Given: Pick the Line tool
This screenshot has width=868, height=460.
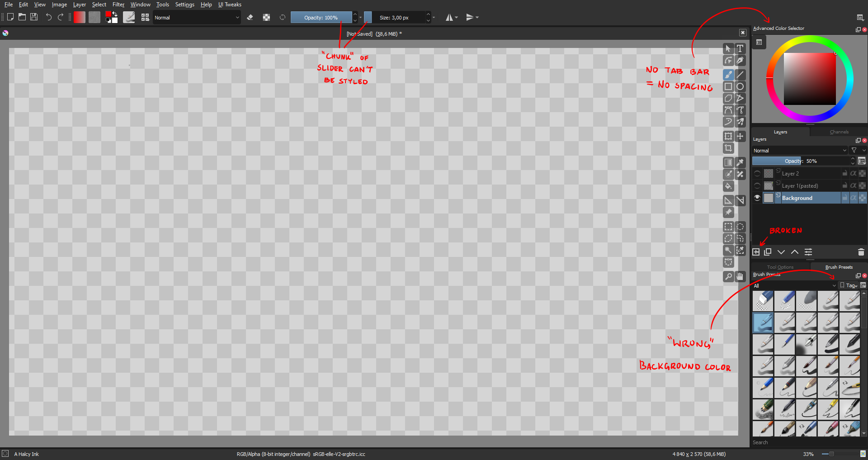Looking at the screenshot, I should [740, 75].
